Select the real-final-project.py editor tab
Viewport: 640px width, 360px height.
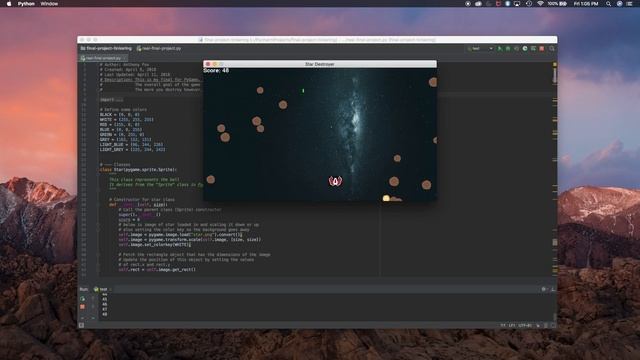pos(103,58)
